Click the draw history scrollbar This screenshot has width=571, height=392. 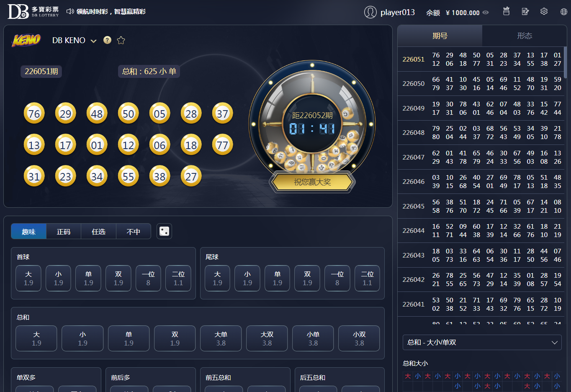tap(565, 62)
